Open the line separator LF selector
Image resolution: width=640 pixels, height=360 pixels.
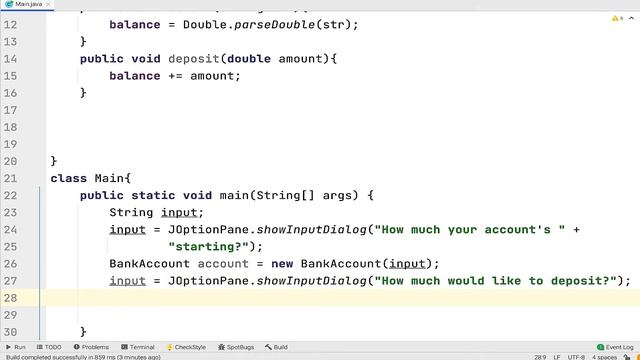[557, 357]
